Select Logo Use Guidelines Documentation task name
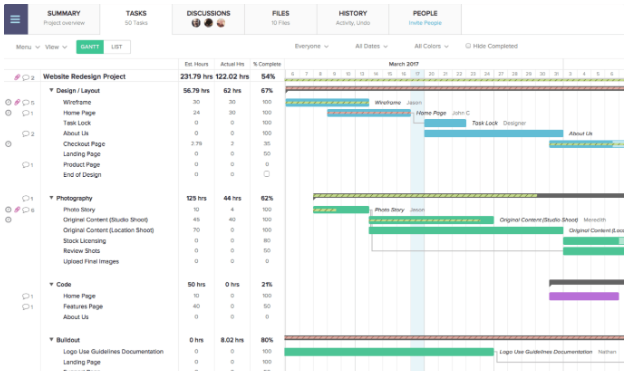The height and width of the screenshot is (371, 641). point(113,351)
